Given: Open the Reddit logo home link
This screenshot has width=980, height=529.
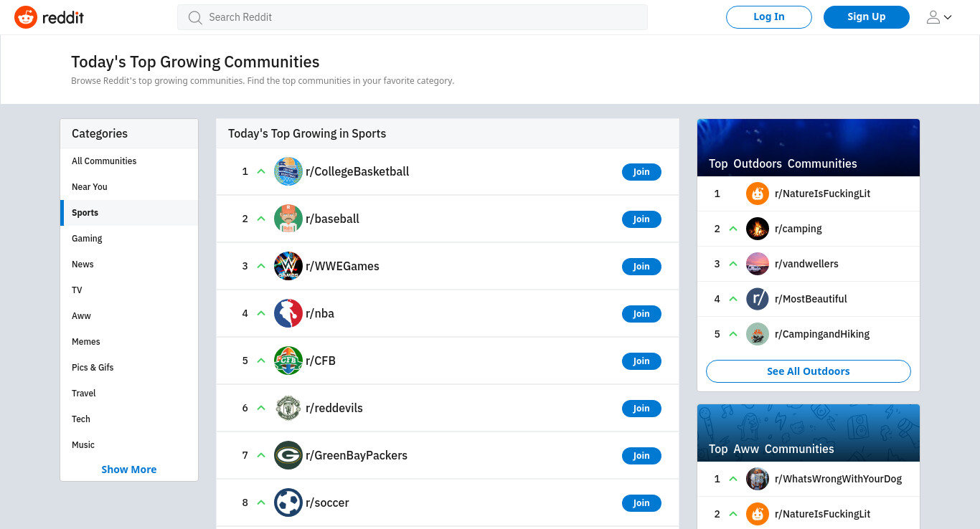Looking at the screenshot, I should (49, 17).
